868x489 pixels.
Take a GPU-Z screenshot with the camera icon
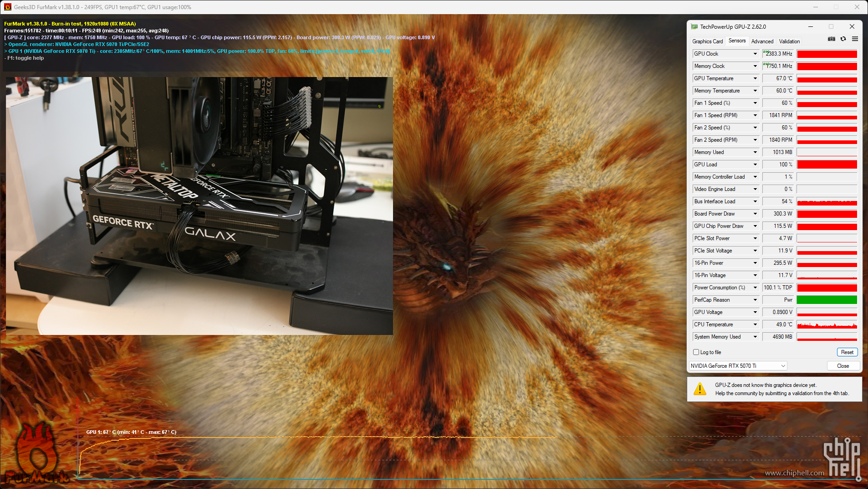point(832,39)
